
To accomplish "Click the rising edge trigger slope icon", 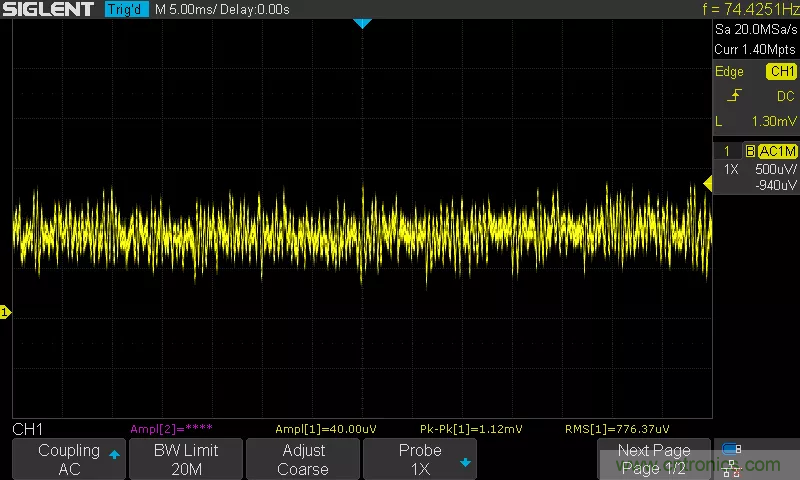I will click(x=735, y=96).
